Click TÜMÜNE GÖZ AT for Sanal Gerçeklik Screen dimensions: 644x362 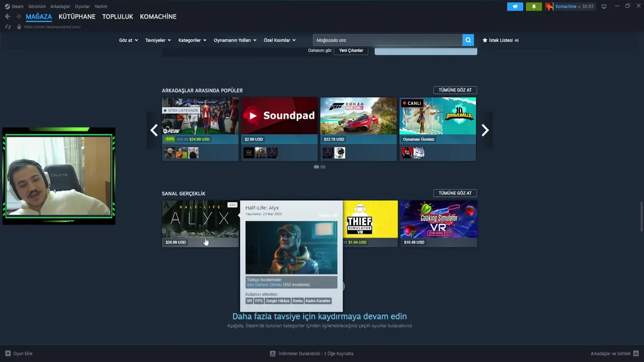click(x=455, y=193)
